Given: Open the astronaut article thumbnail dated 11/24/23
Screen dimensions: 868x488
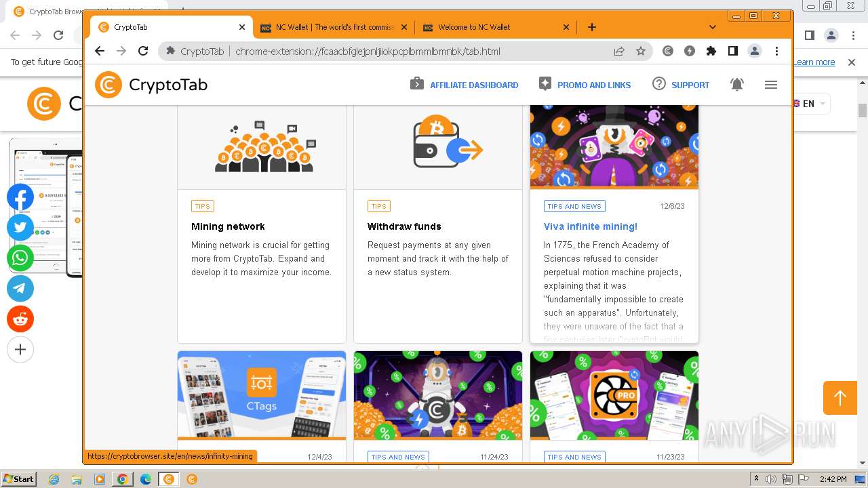Looking at the screenshot, I should (x=438, y=395).
